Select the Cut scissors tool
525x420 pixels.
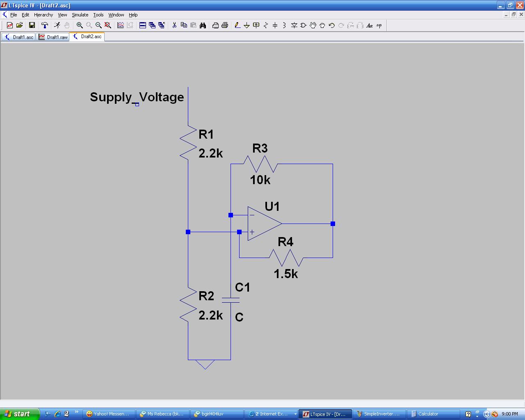(x=174, y=25)
